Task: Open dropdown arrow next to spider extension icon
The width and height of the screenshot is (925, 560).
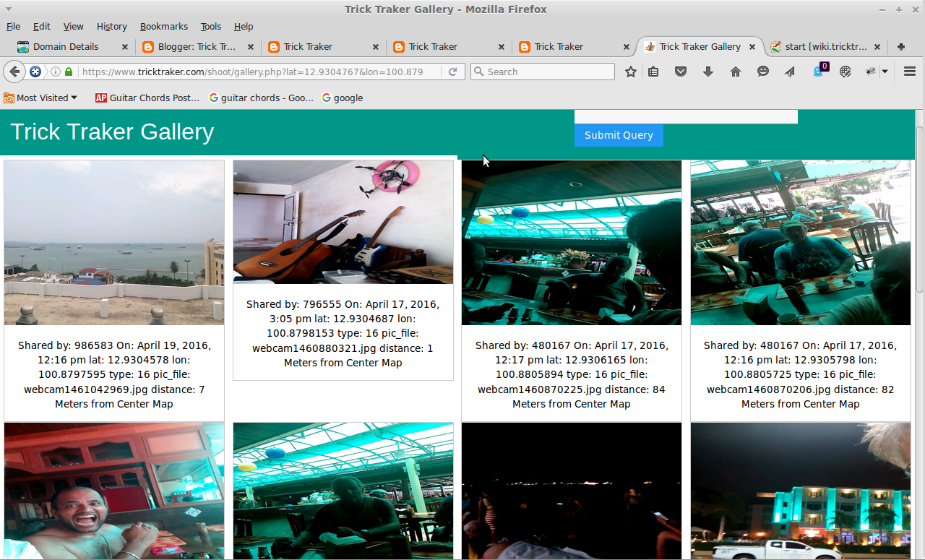Action: [x=885, y=72]
